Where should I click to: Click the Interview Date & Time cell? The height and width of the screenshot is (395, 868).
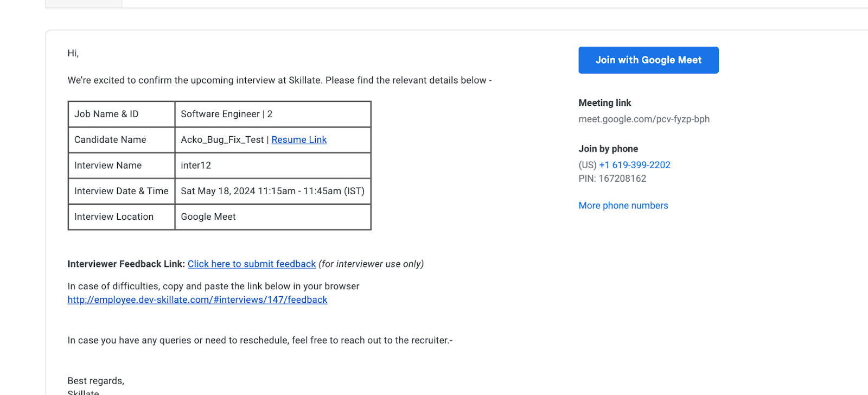[122, 191]
